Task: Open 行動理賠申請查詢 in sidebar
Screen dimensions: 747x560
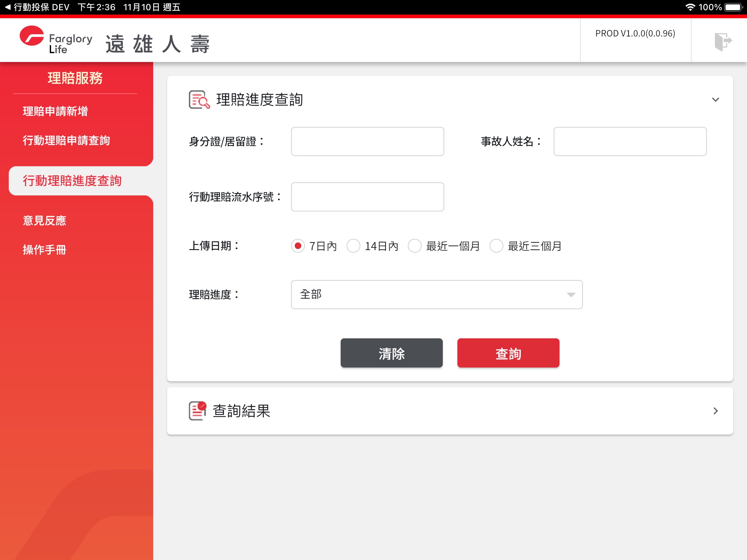Action: point(66,140)
